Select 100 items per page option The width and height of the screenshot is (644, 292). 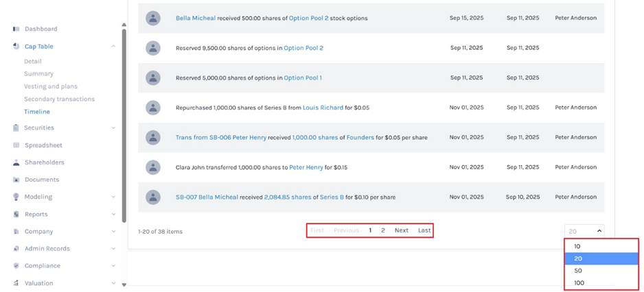click(579, 283)
